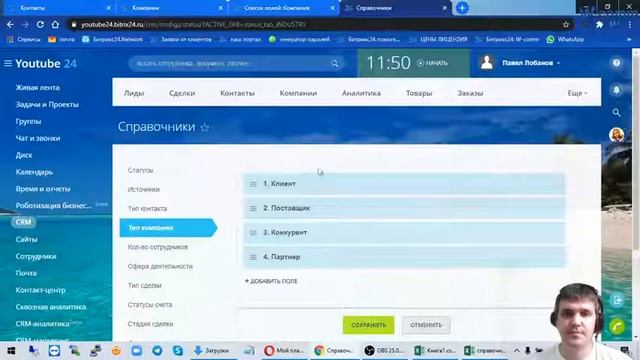Click the drag handle of 2. Поставщик

(x=253, y=209)
